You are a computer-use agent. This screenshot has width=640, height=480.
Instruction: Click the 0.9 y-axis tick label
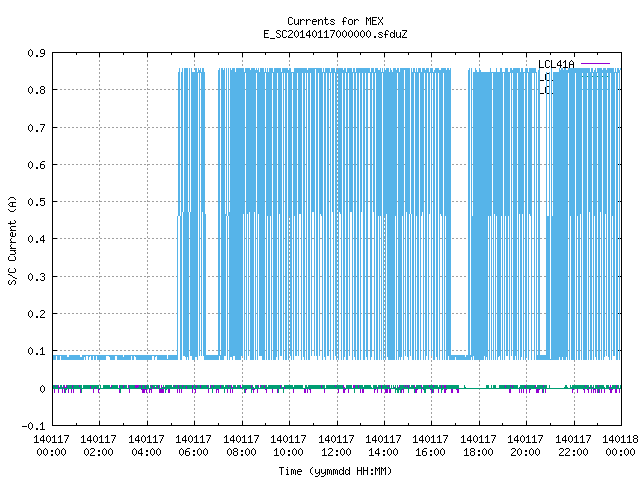click(x=37, y=53)
